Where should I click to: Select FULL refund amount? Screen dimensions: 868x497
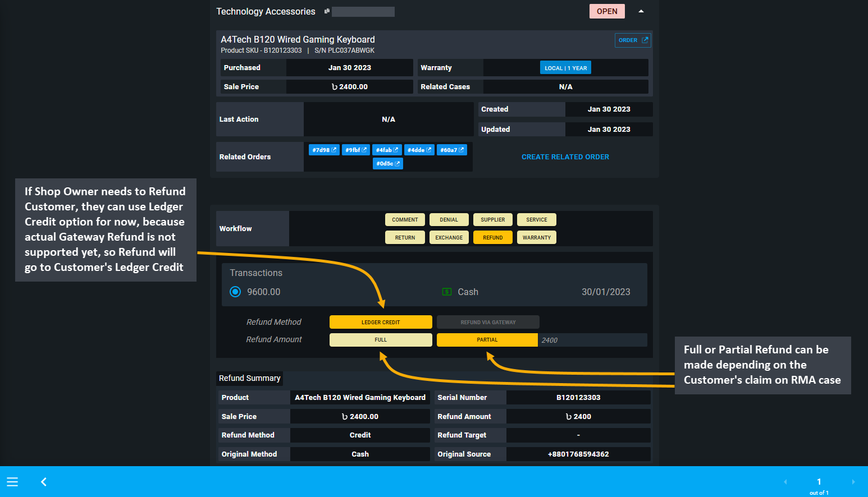(x=381, y=340)
